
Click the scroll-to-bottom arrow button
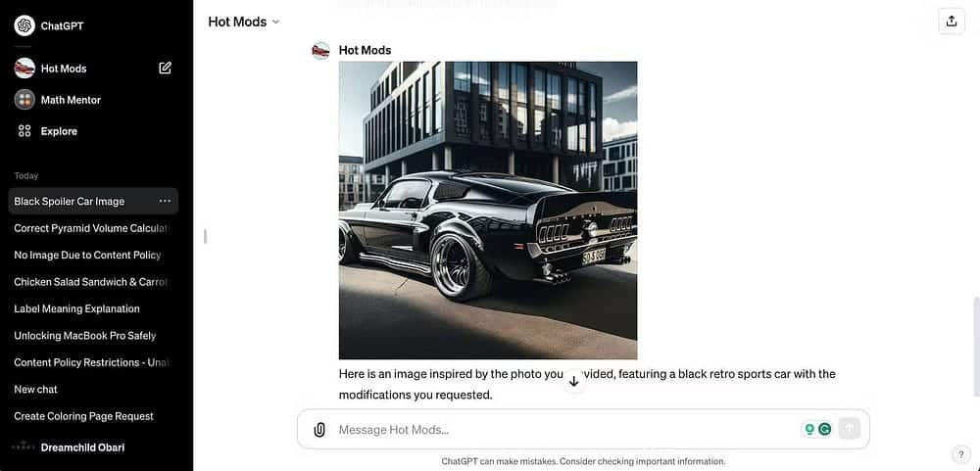point(573,381)
